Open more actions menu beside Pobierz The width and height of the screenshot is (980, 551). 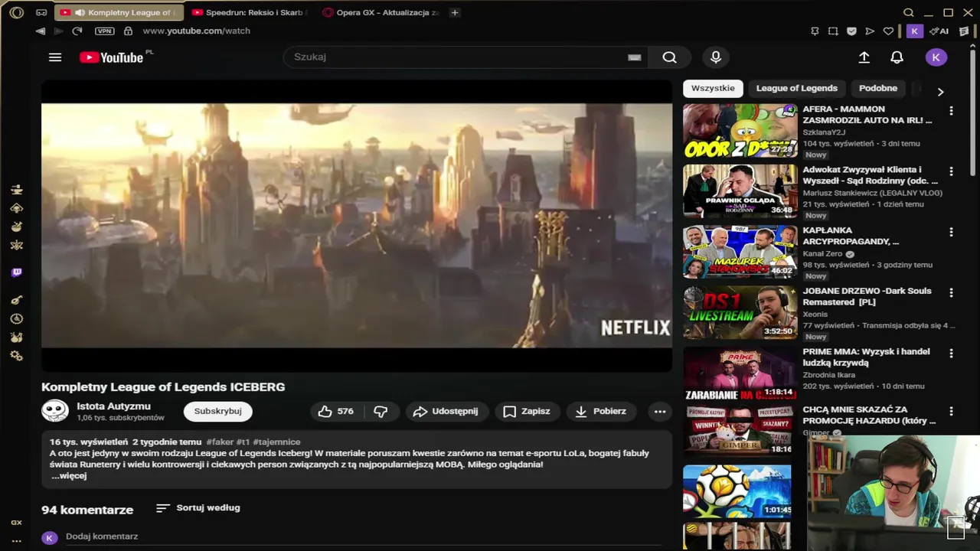[660, 412]
